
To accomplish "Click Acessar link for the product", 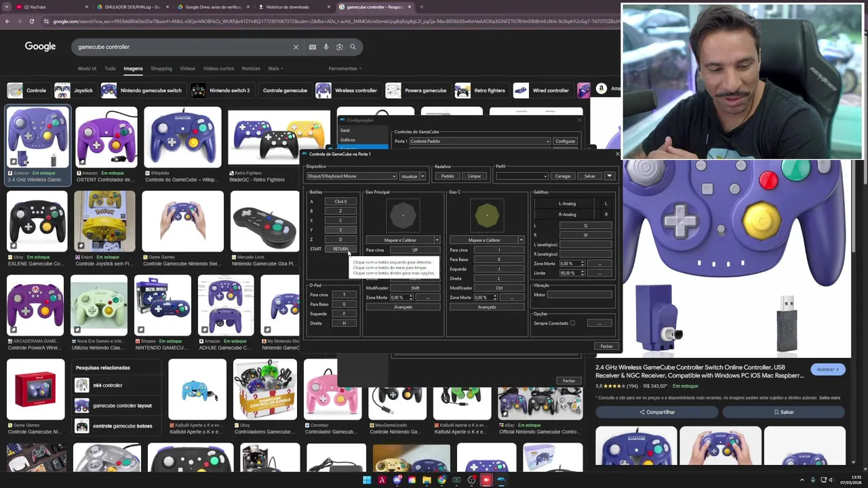I will pos(827,369).
